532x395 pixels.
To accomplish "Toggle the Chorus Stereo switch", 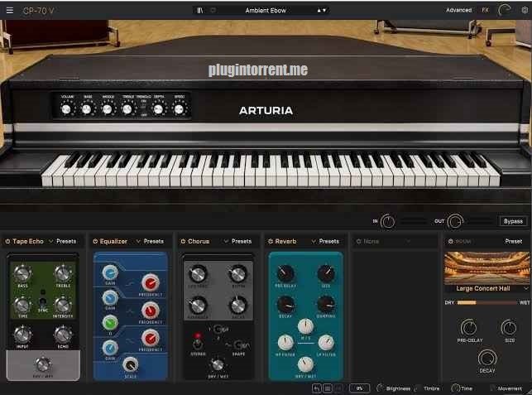I will click(x=198, y=344).
